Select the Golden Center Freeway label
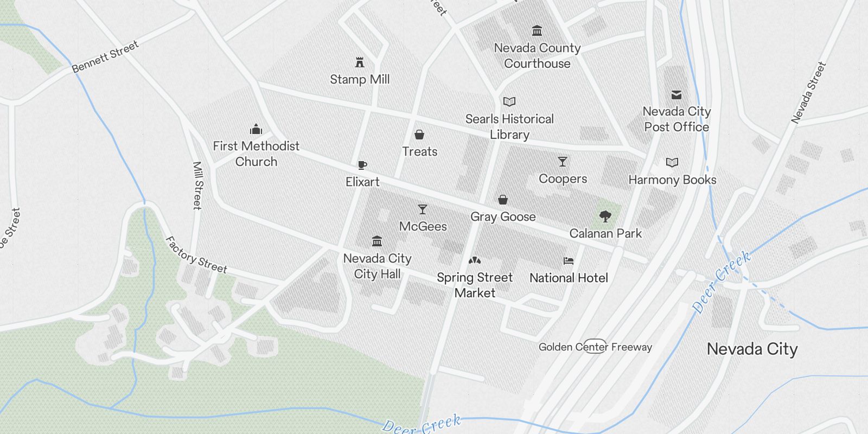The width and height of the screenshot is (868, 434). [595, 347]
